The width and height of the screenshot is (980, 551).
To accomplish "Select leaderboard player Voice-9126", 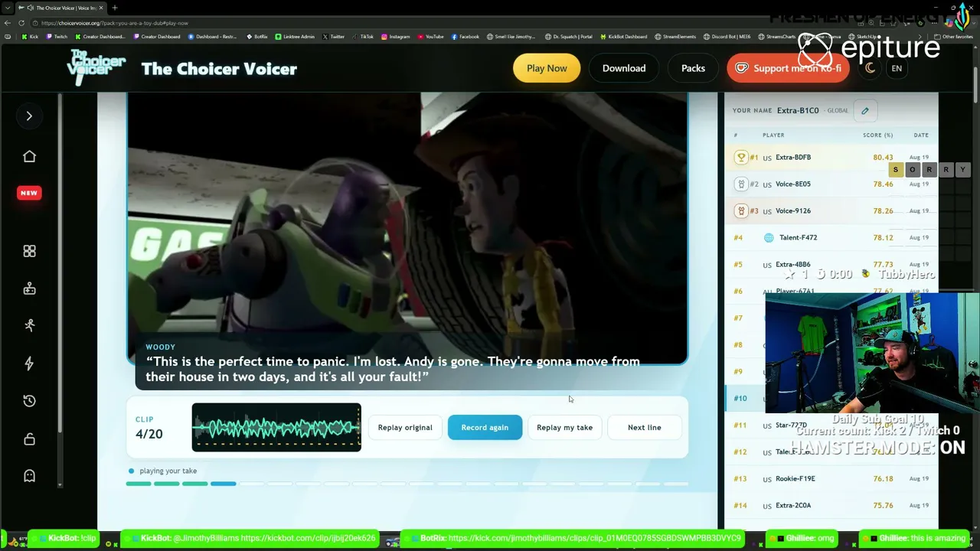I will point(793,211).
